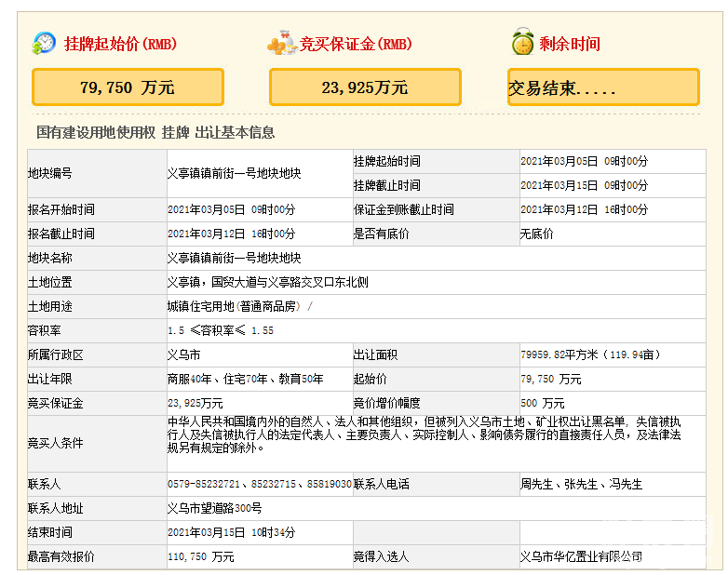Click the 国有建设用地使用权 挂牌 出让基本信息 section title

[x=155, y=132]
